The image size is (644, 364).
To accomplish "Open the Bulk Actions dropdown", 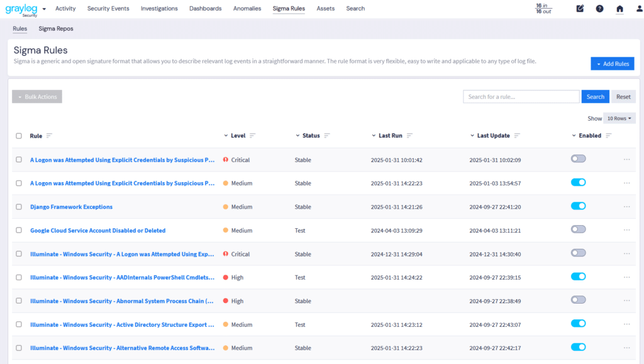I will (x=37, y=96).
